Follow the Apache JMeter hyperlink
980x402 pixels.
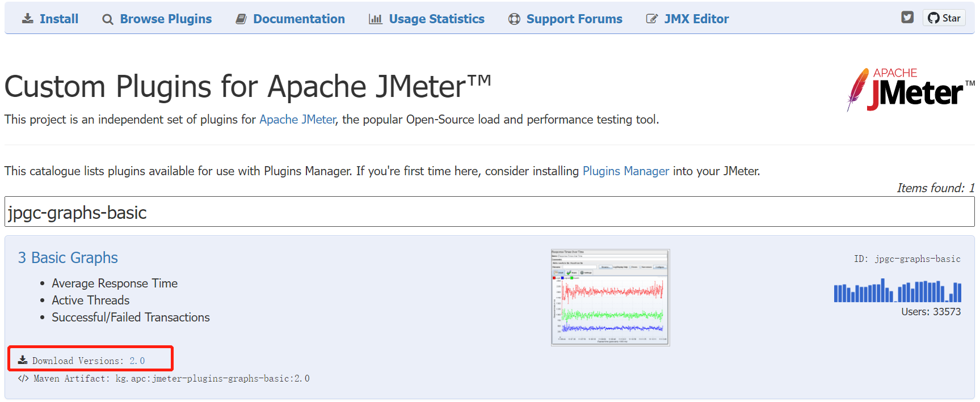pyautogui.click(x=298, y=120)
